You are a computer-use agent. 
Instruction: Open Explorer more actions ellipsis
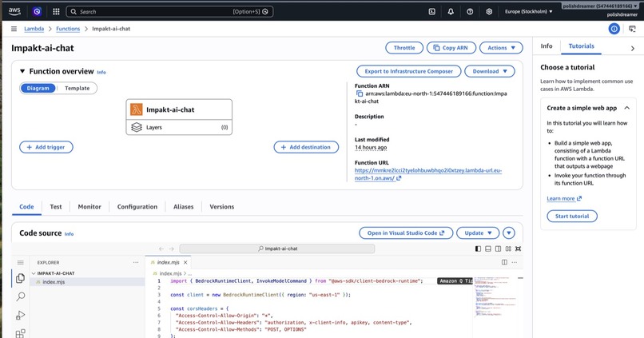tap(136, 262)
